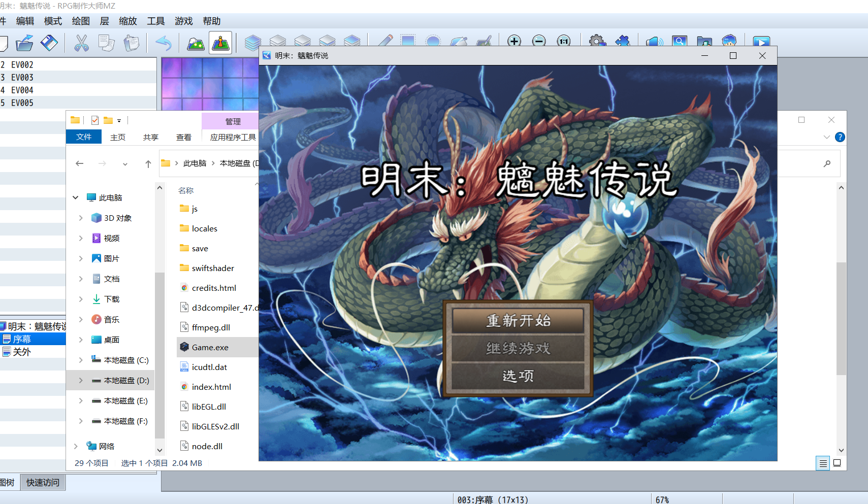
Task: Select 选项 in the game title menu
Action: (x=518, y=376)
